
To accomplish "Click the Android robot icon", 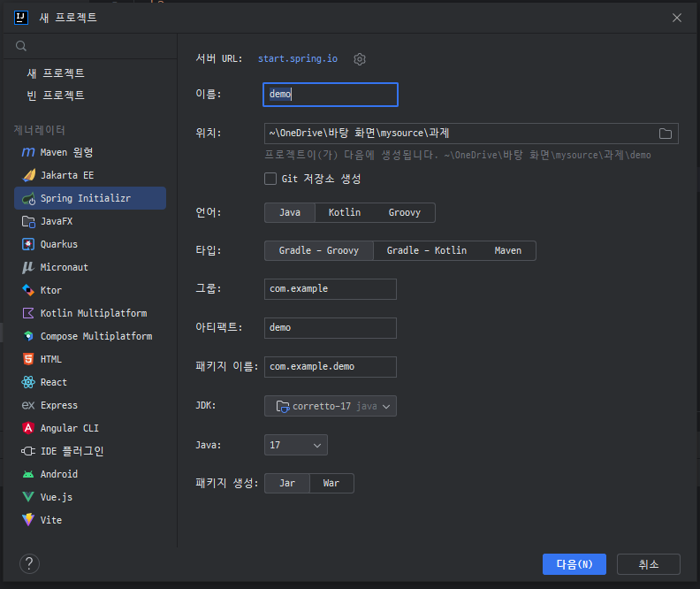I will click(x=28, y=474).
